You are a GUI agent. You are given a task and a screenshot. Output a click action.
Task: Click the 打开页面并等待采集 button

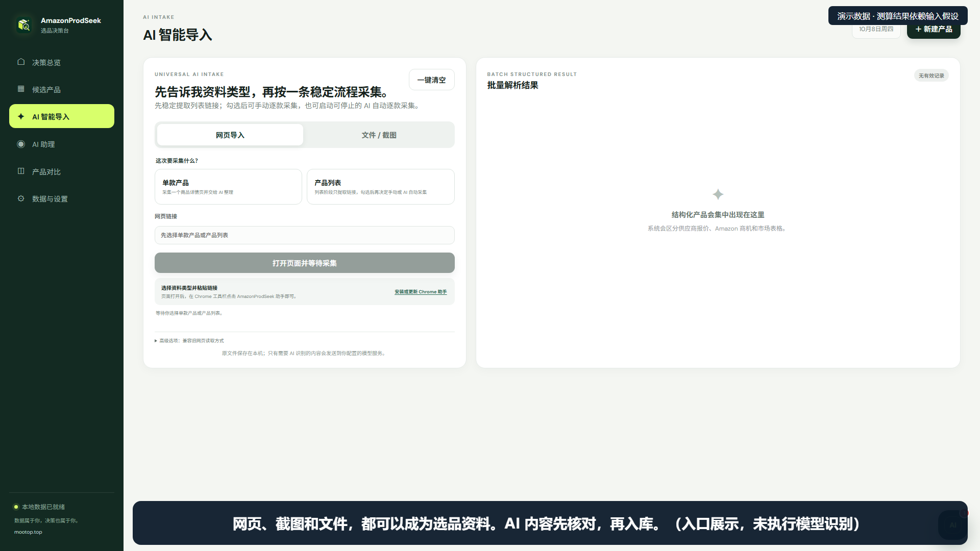click(304, 263)
